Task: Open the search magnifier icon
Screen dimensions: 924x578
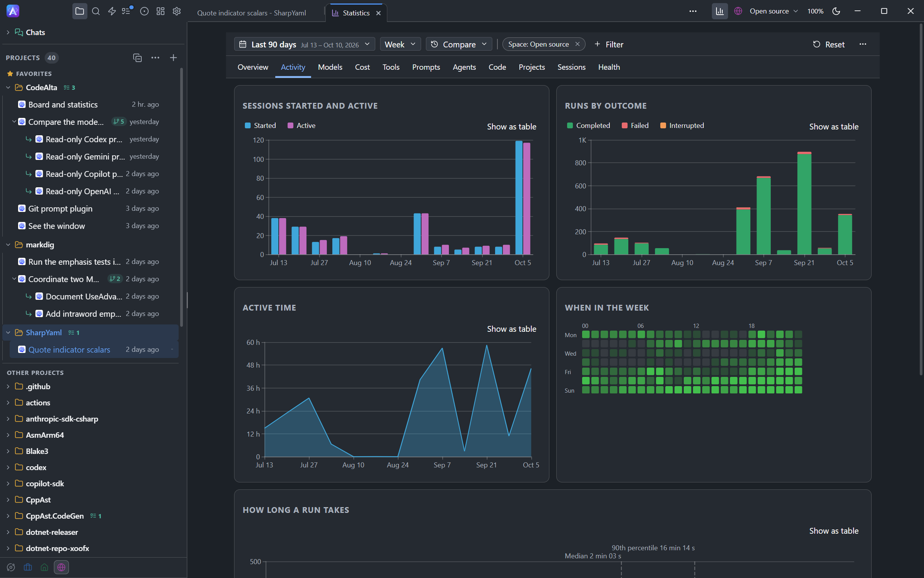Action: [x=96, y=11]
